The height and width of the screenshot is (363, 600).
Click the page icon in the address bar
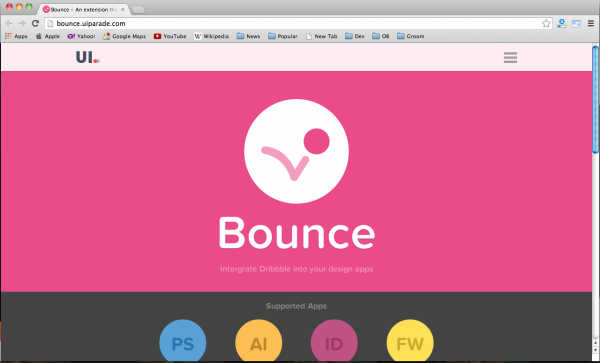click(50, 24)
